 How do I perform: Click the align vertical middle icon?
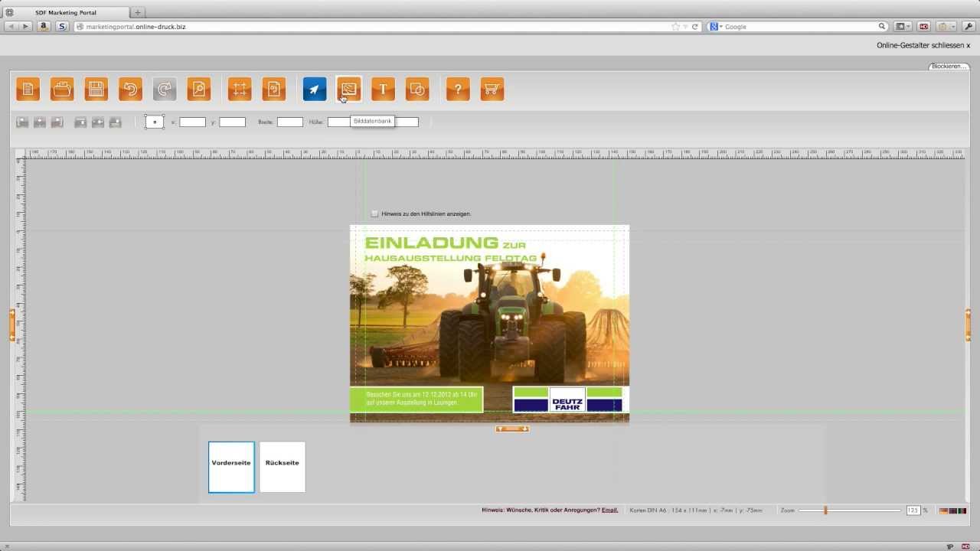[98, 122]
